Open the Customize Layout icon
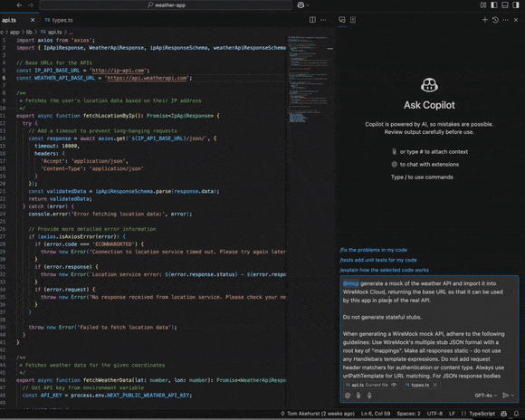525x420 pixels. pos(483,5)
